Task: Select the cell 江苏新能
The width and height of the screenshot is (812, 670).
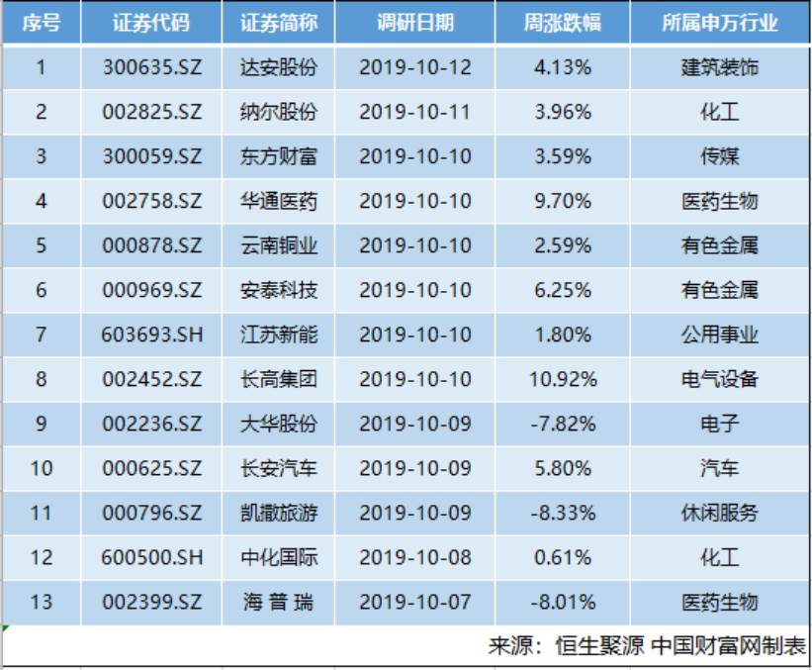Action: 279,335
